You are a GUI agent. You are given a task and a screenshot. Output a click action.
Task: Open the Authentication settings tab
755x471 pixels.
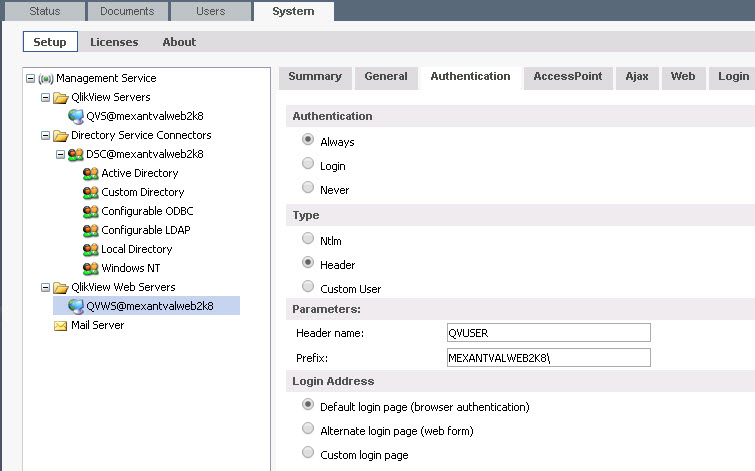click(470, 77)
